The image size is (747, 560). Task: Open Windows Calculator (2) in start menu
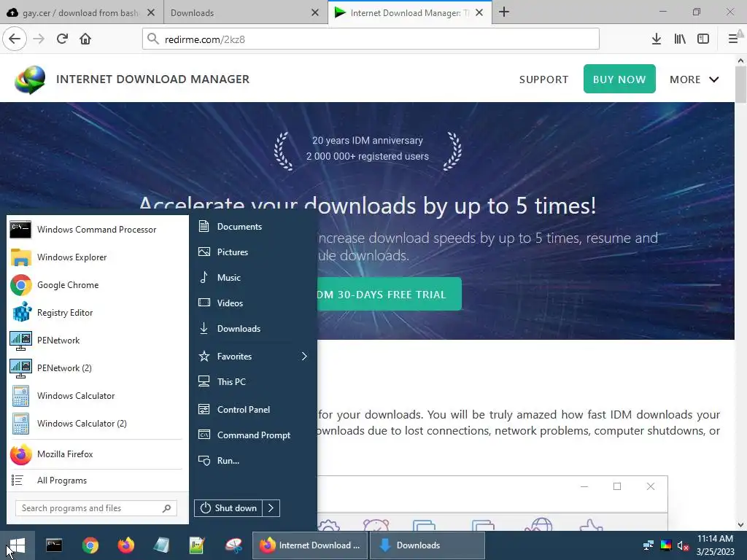click(x=97, y=423)
